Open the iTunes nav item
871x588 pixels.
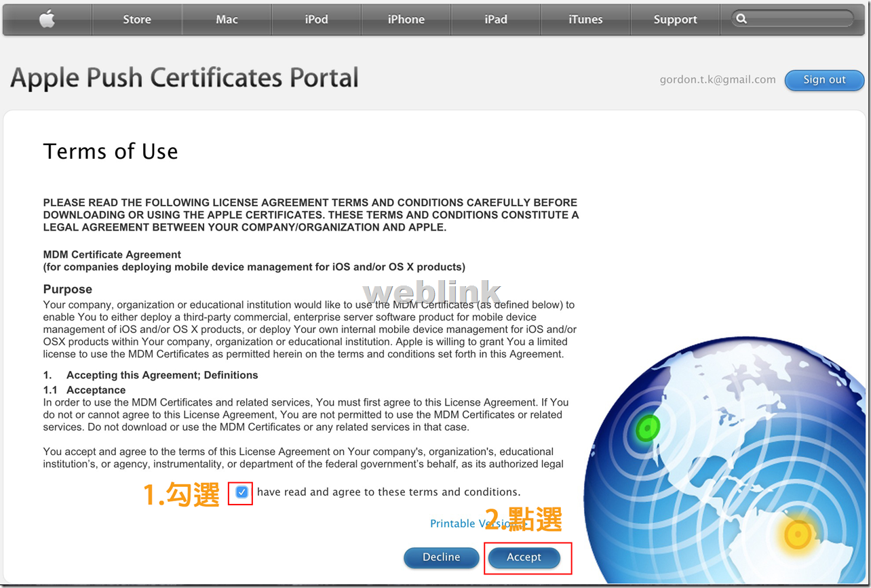pyautogui.click(x=585, y=19)
